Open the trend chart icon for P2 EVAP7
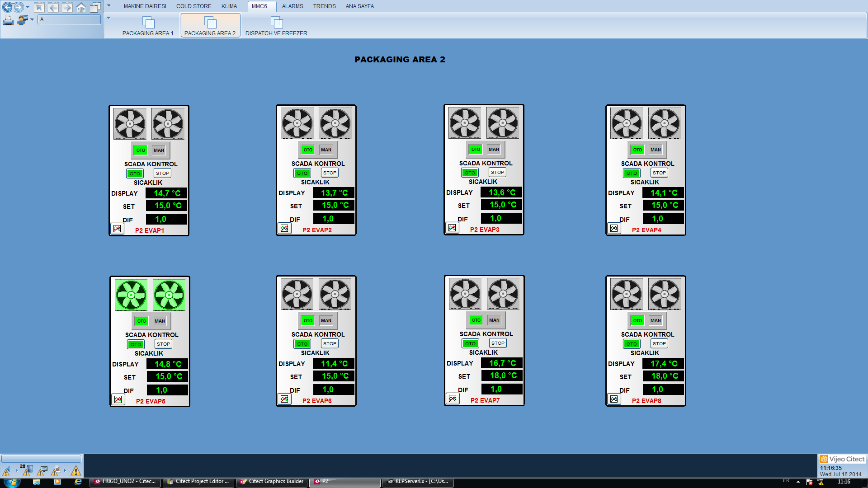868x488 pixels. click(453, 399)
